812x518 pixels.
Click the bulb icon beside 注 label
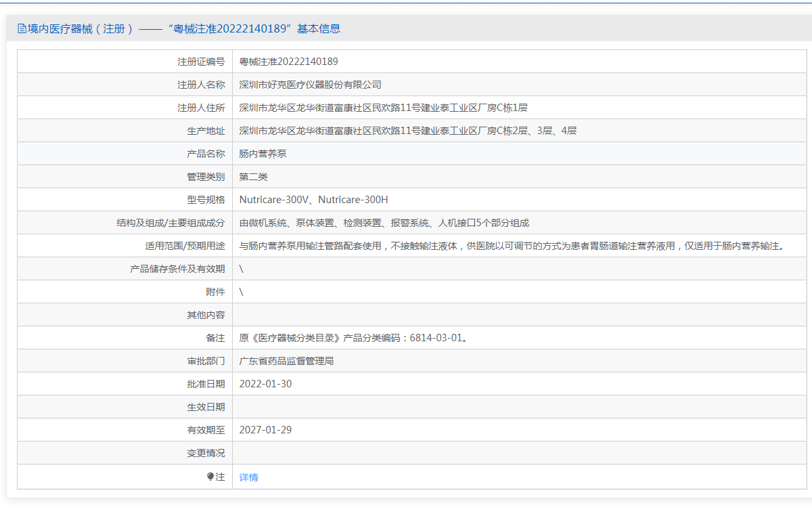(210, 477)
